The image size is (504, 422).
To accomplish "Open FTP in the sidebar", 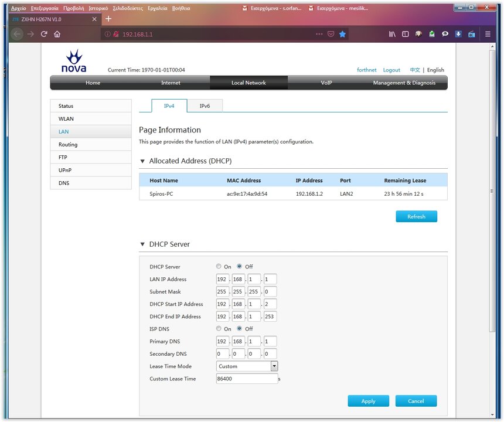I will tap(91, 157).
